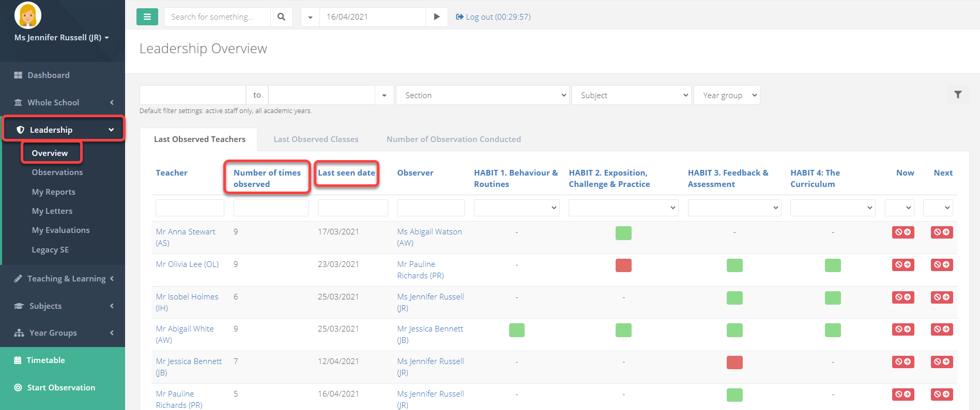The width and height of the screenshot is (980, 410).
Task: Open observer Ms Abigail Watson (AW) link
Action: pos(430,237)
